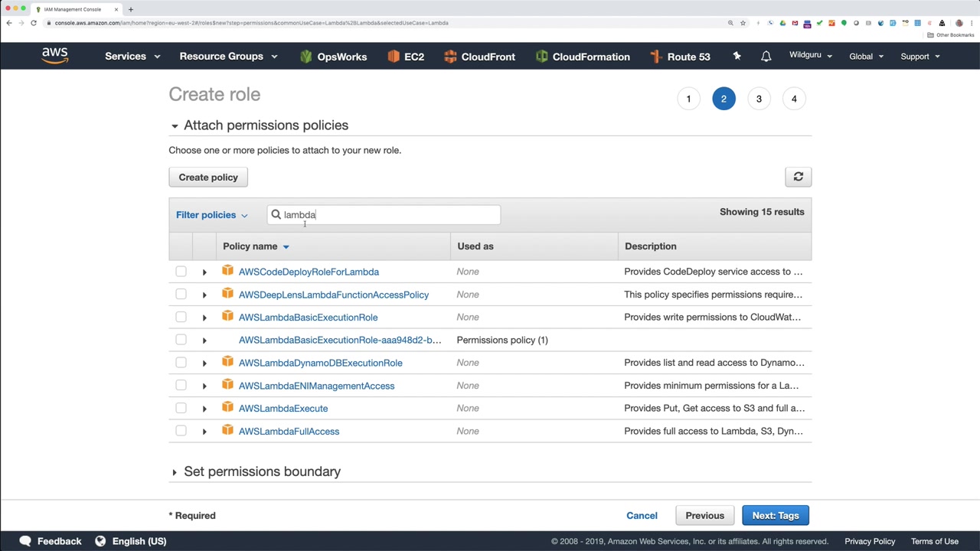Click the Feedback speech bubble icon
The height and width of the screenshot is (551, 980).
tap(25, 541)
